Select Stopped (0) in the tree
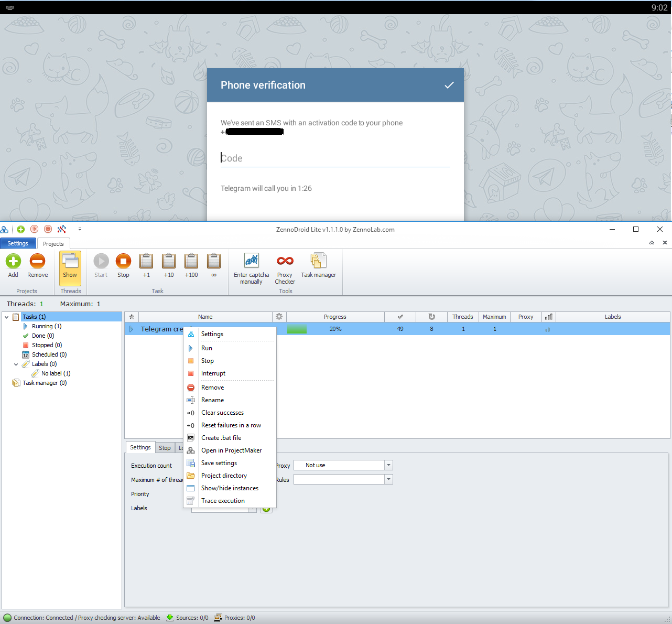The image size is (672, 624). click(47, 345)
